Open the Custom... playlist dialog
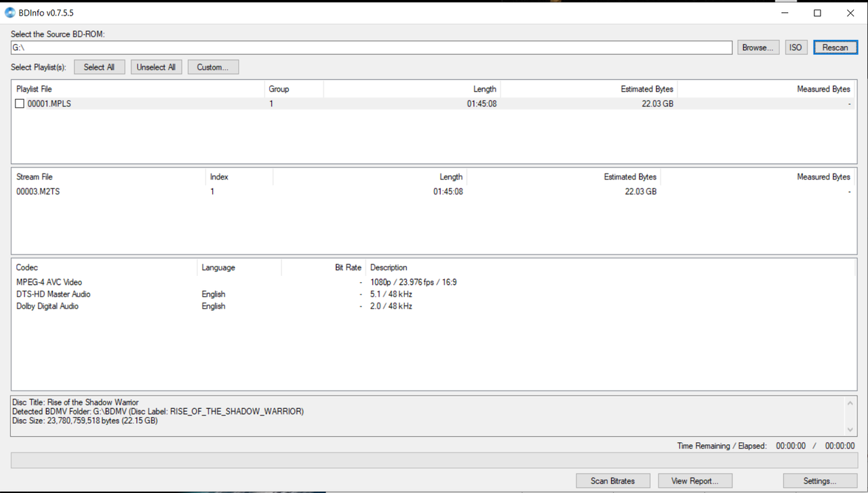 click(x=213, y=67)
